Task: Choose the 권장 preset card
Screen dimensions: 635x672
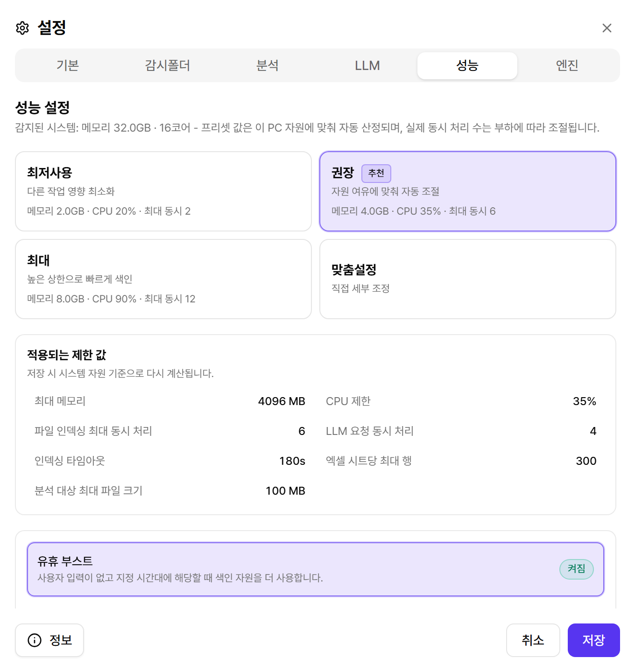Action: pyautogui.click(x=468, y=191)
